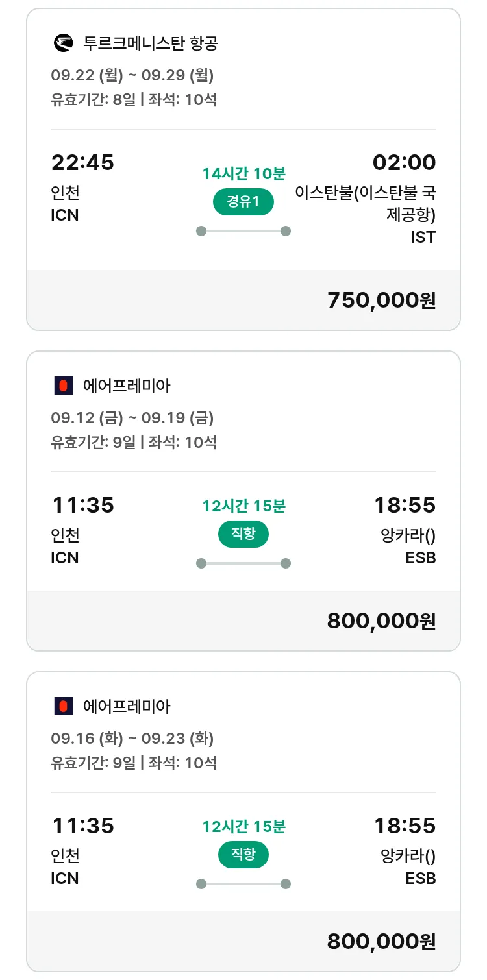This screenshot has width=487, height=980.
Task: Open the 투르크메니스탄 항공 airline name
Action: click(x=151, y=43)
